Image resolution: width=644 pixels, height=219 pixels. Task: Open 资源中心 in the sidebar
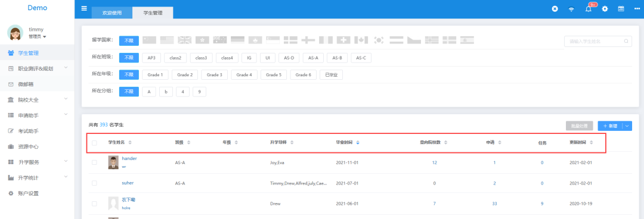[37, 146]
